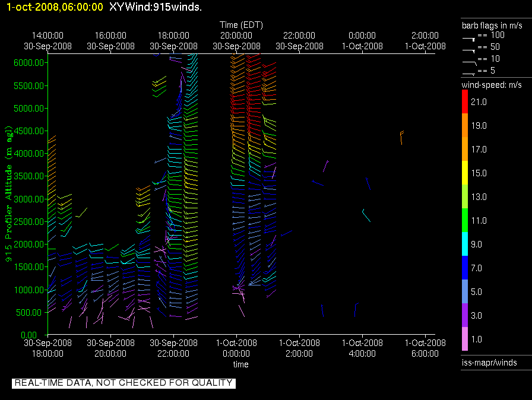Click the 2:00:00 1-Oct-2008 top axis label

coord(425,41)
